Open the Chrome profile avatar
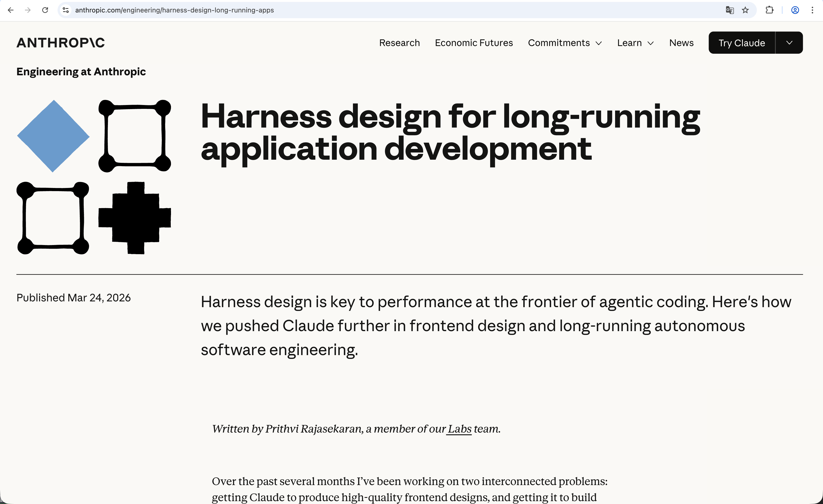 795,10
